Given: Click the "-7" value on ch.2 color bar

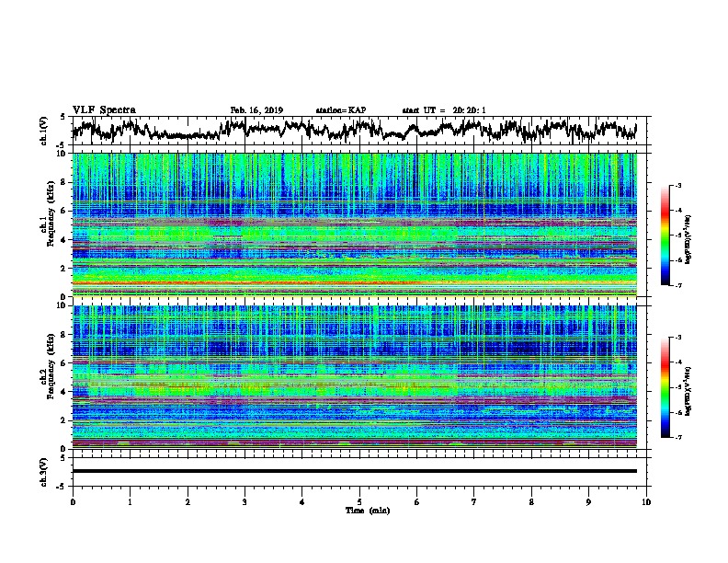Looking at the screenshot, I should coord(678,438).
